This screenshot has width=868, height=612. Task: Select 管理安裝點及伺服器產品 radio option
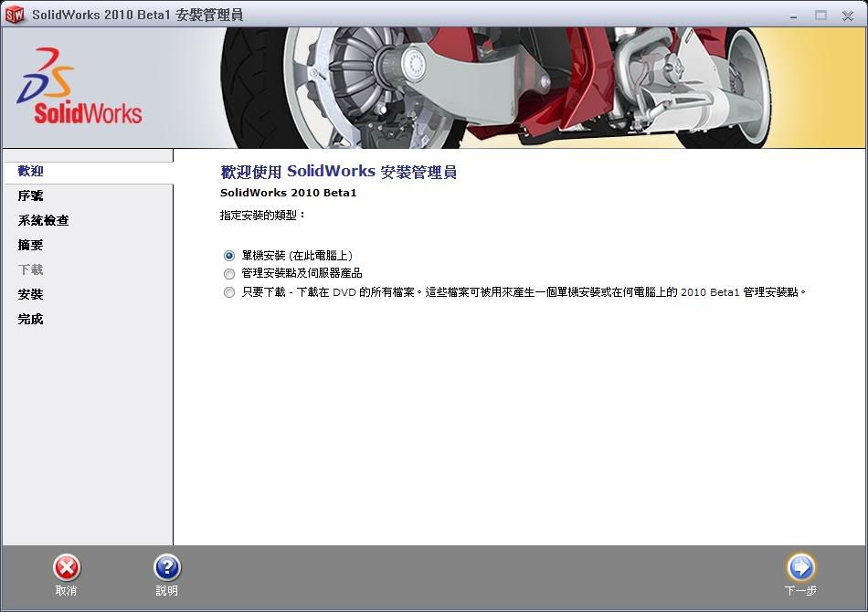pos(229,273)
